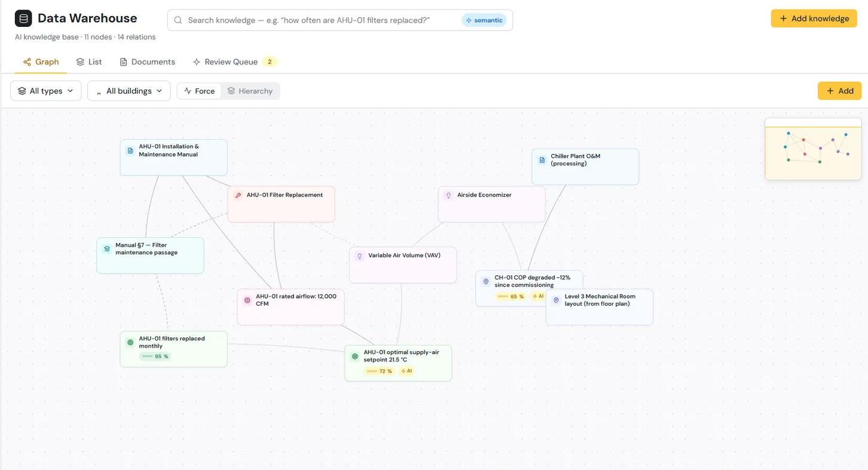The width and height of the screenshot is (868, 470).
Task: Open the Documents tab
Action: pos(148,62)
